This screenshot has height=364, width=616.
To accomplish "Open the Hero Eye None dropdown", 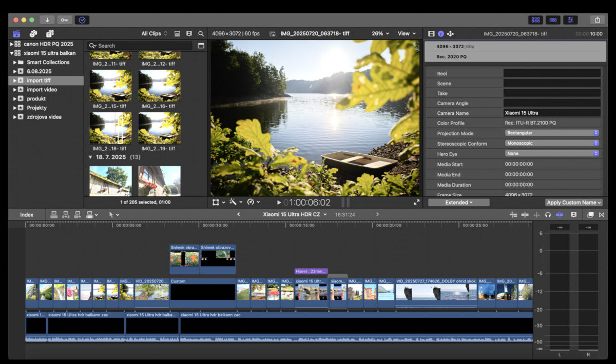I will [x=552, y=153].
